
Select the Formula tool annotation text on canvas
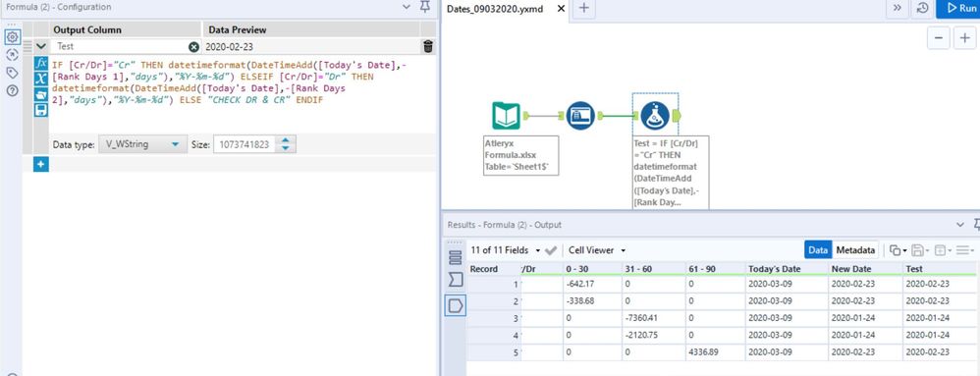tap(670, 172)
